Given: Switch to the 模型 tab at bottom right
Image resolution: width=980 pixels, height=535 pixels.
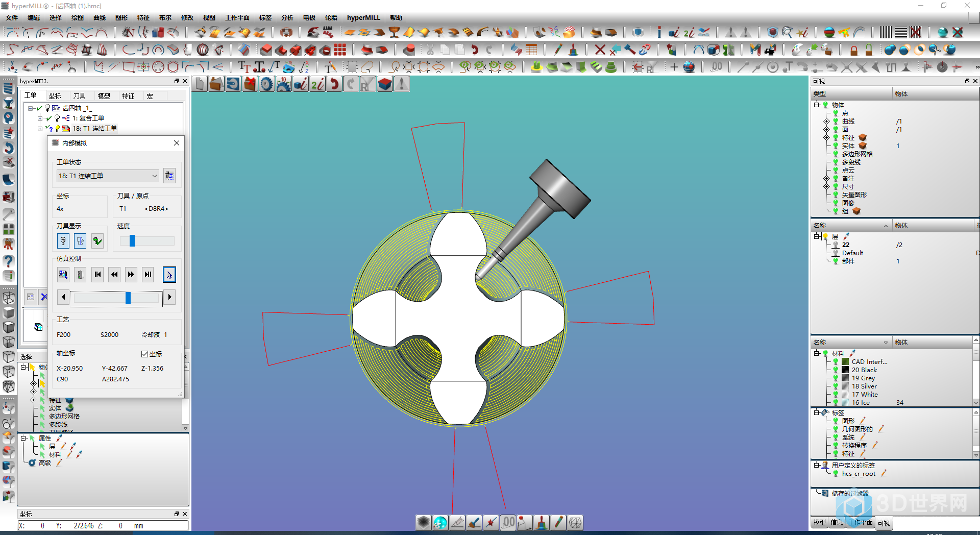Looking at the screenshot, I should (819, 523).
